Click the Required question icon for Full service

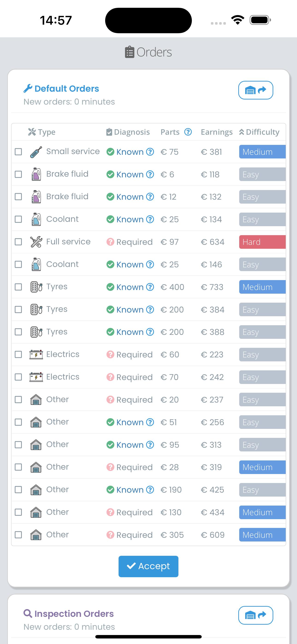pos(110,242)
